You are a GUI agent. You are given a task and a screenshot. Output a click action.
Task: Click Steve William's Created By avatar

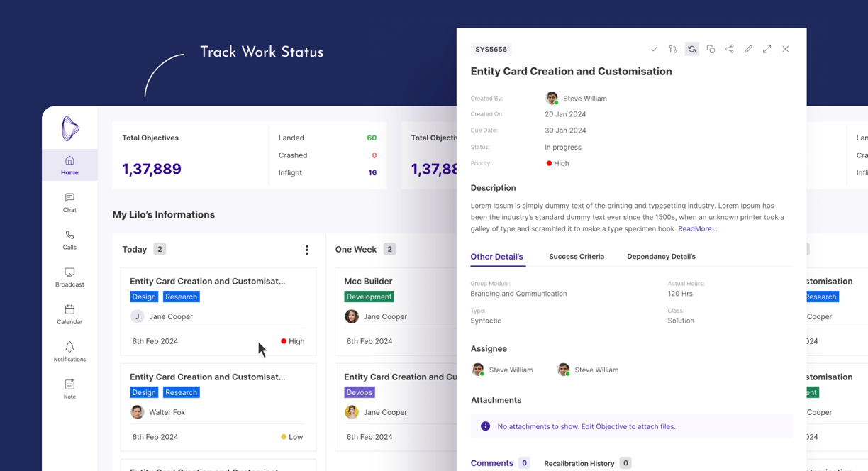(552, 98)
